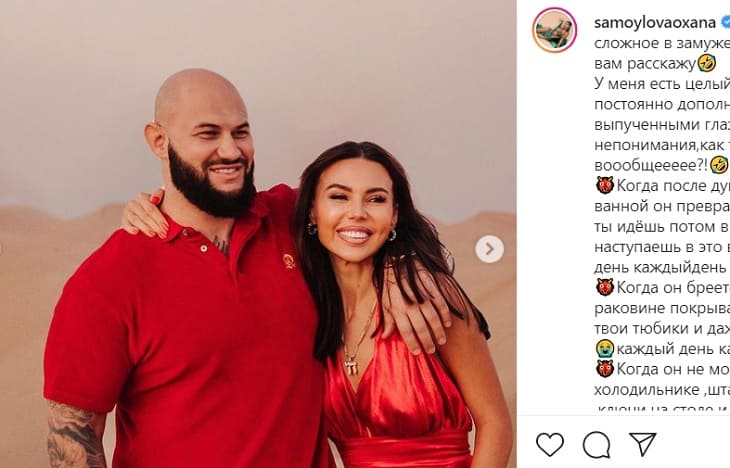Click the angry devil emoji before 'Когда он бреется'
The image size is (730, 468).
604,287
